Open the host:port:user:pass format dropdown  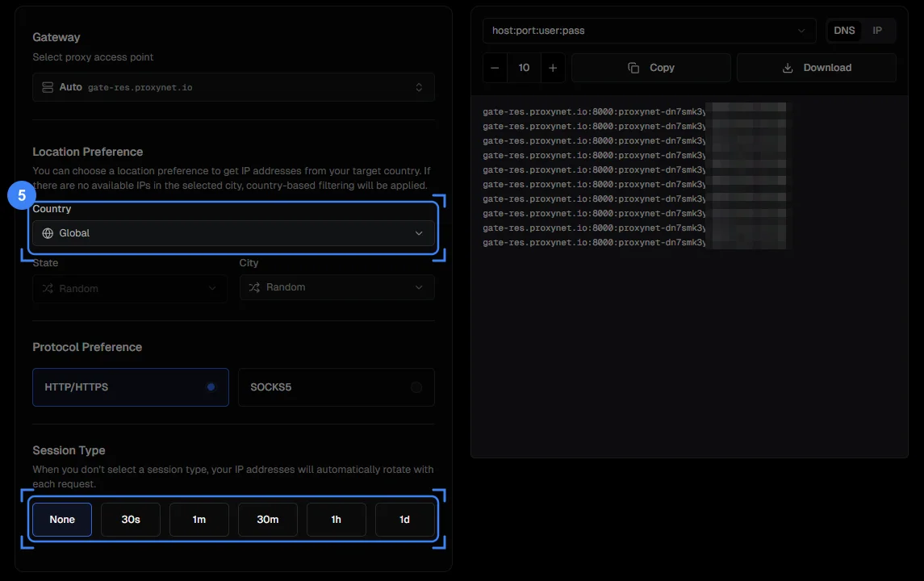[x=650, y=31]
